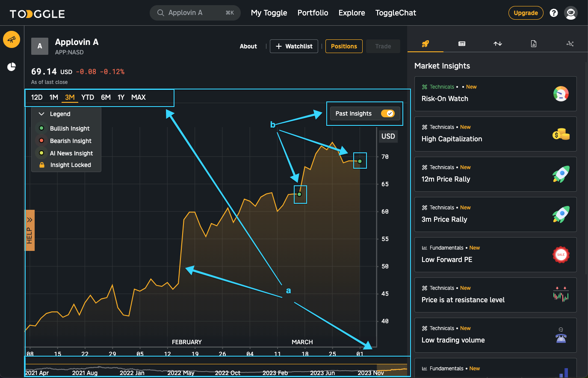Image resolution: width=588 pixels, height=378 pixels.
Task: Open the Risk-On Watch insight card
Action: [496, 94]
